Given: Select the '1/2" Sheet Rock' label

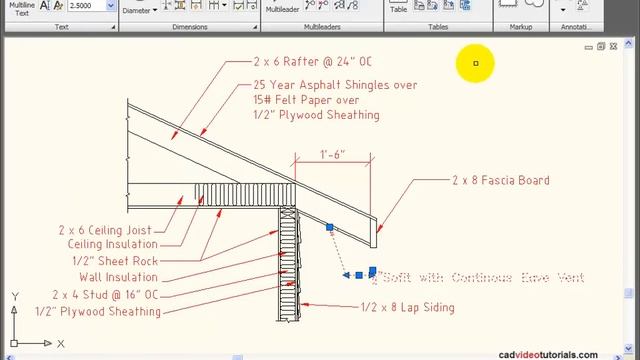Looking at the screenshot, I should (x=115, y=261).
